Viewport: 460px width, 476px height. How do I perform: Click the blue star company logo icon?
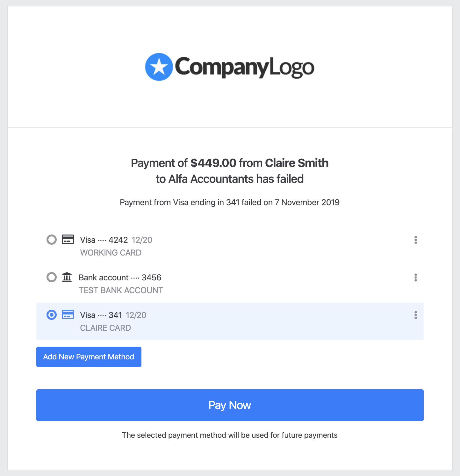tap(159, 67)
